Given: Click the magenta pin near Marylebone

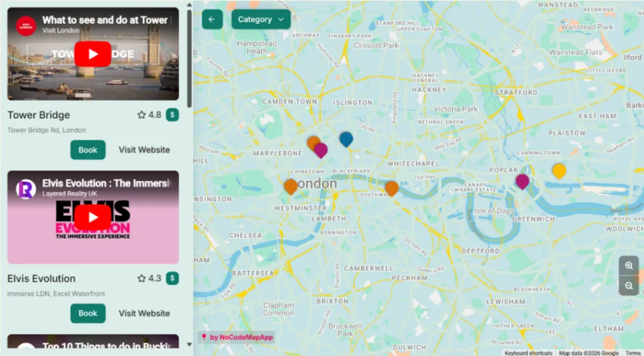Looking at the screenshot, I should coord(321,150).
